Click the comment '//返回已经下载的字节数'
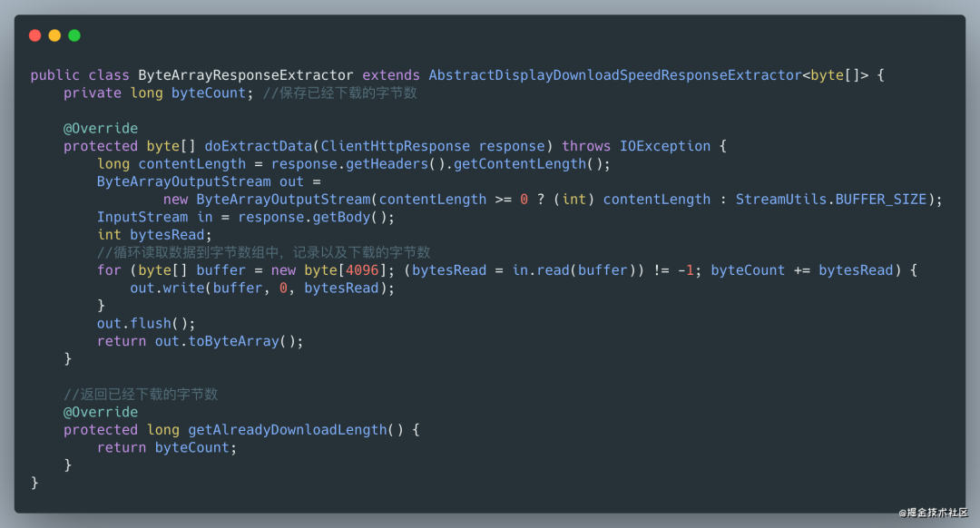Screen dimensions: 980x528 pos(141,395)
